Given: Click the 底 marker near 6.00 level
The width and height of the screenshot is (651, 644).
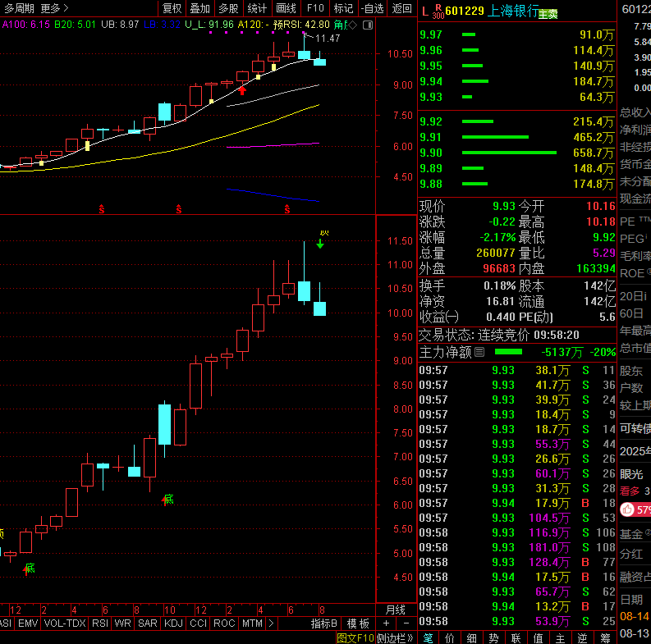Looking at the screenshot, I should click(167, 499).
